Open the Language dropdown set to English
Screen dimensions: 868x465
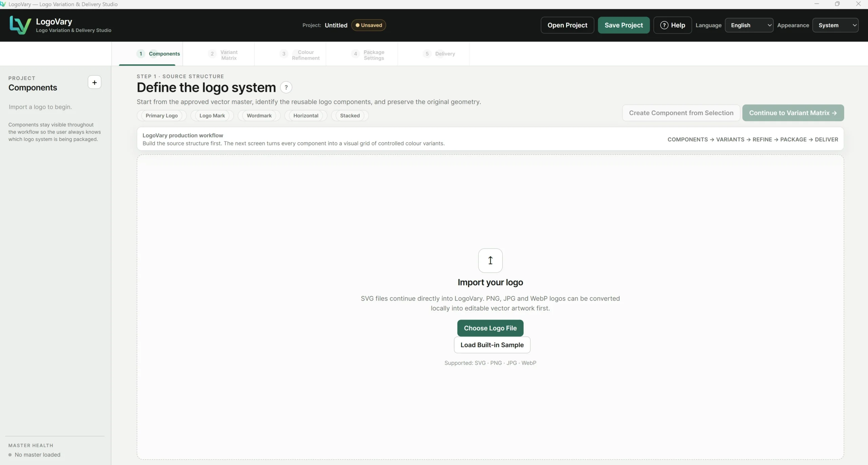[x=749, y=25]
